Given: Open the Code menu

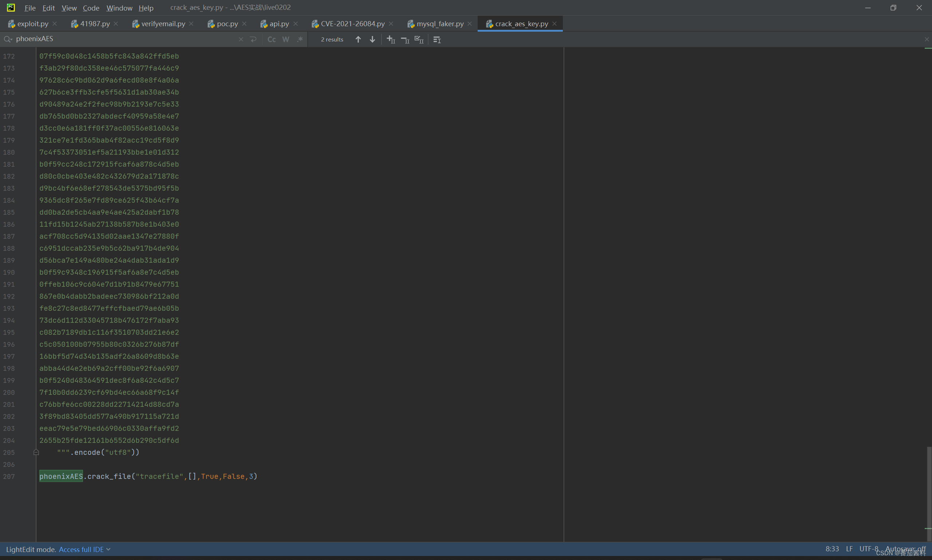Looking at the screenshot, I should [91, 8].
